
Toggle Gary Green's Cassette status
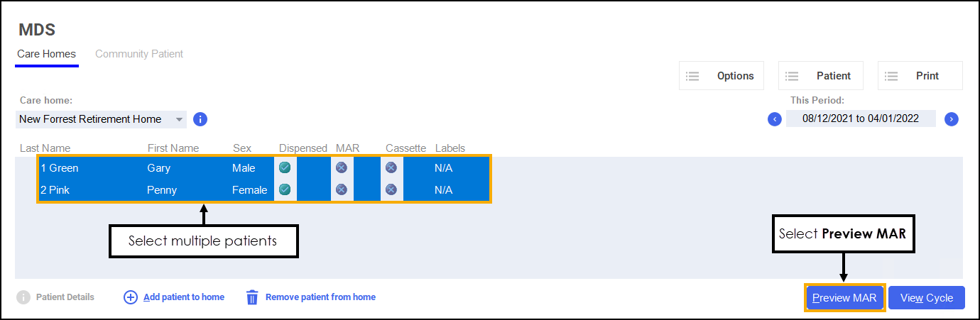tap(391, 168)
